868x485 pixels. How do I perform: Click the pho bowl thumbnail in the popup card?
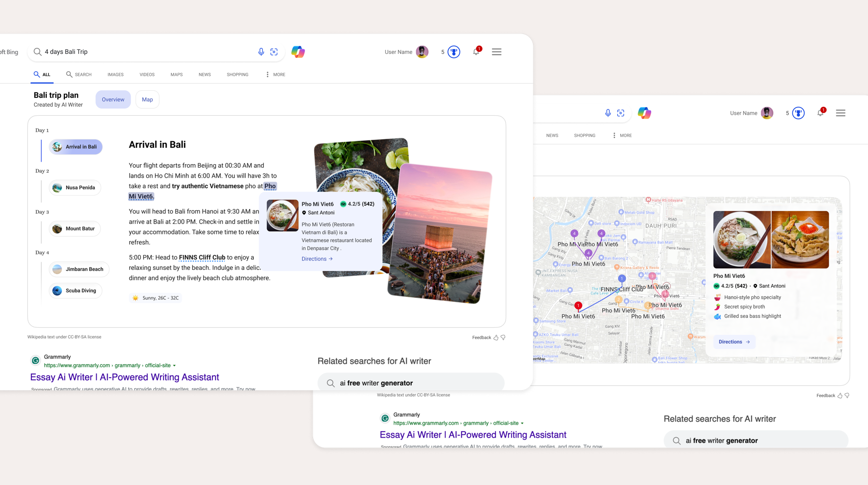283,216
